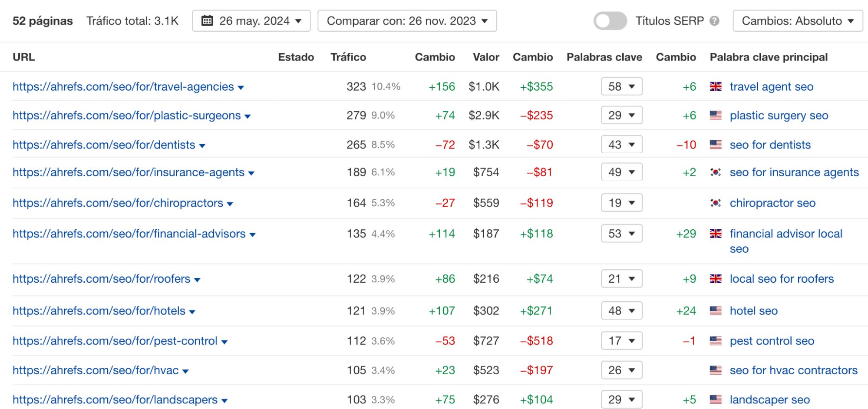Open the comparison date dropdown 26 nov. 2023
The image size is (868, 409).
[x=407, y=20]
